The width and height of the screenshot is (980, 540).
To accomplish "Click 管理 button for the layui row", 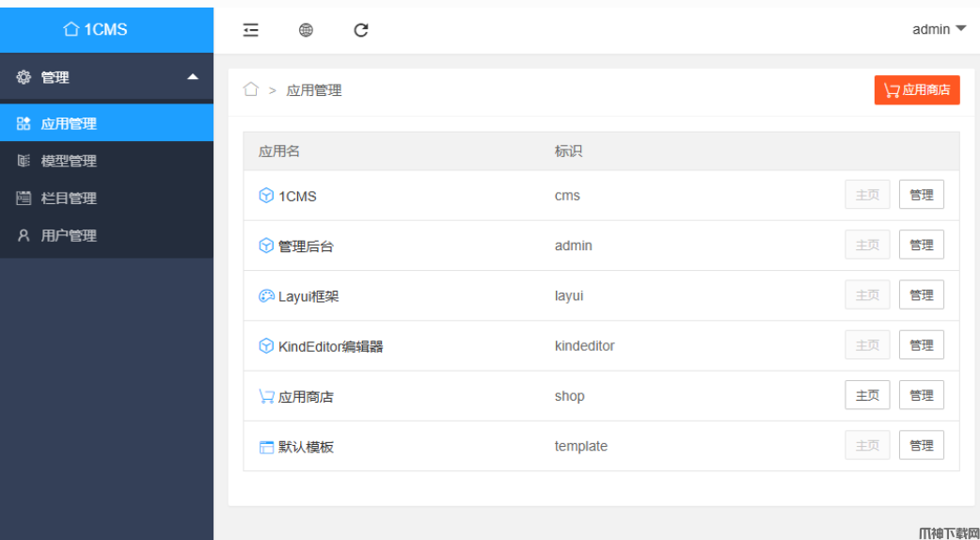I will tap(921, 294).
